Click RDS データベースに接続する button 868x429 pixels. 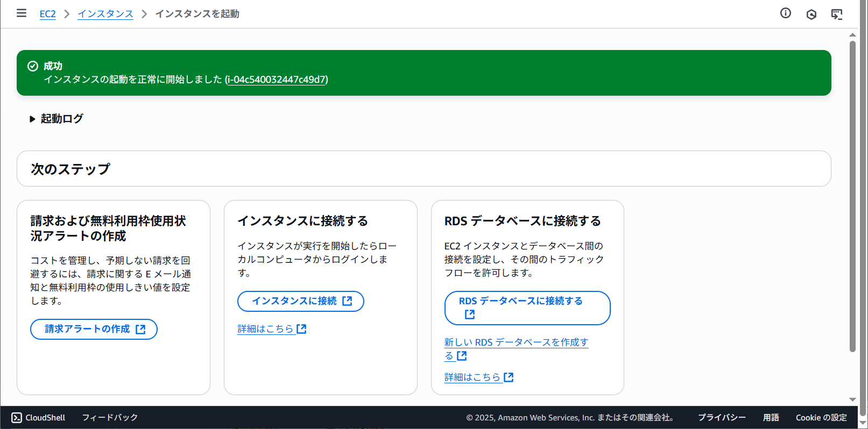[x=527, y=308]
